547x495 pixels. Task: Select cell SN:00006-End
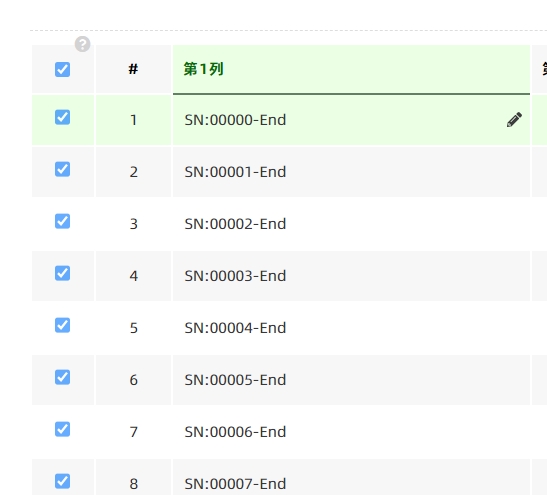tap(351, 432)
